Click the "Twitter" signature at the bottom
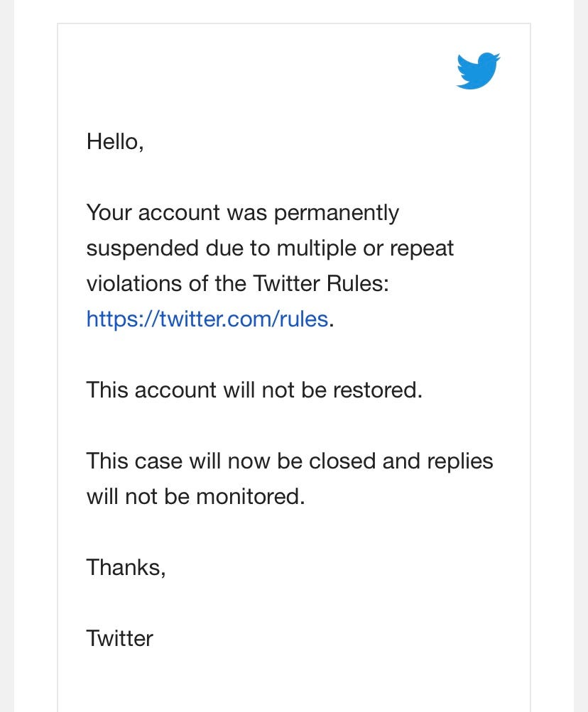This screenshot has width=588, height=712. point(119,638)
